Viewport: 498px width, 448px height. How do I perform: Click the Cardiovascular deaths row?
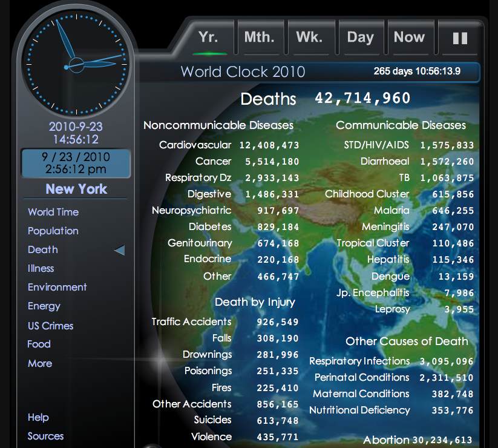(x=229, y=145)
